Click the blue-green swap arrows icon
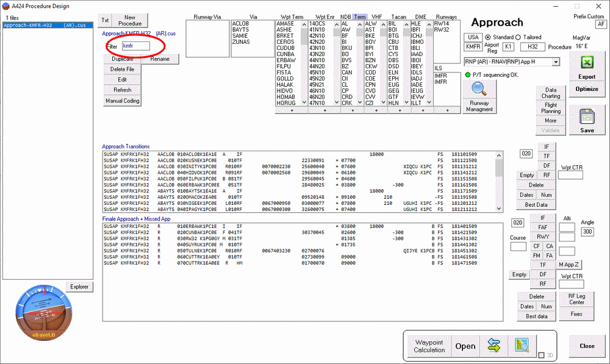 click(493, 346)
